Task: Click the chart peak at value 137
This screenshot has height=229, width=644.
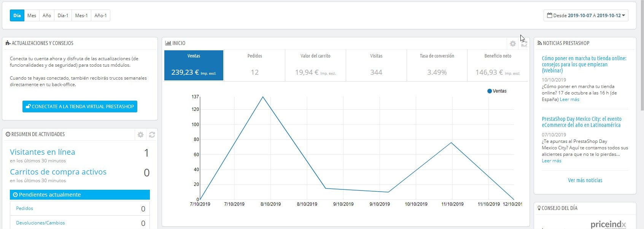Action: coord(263,97)
